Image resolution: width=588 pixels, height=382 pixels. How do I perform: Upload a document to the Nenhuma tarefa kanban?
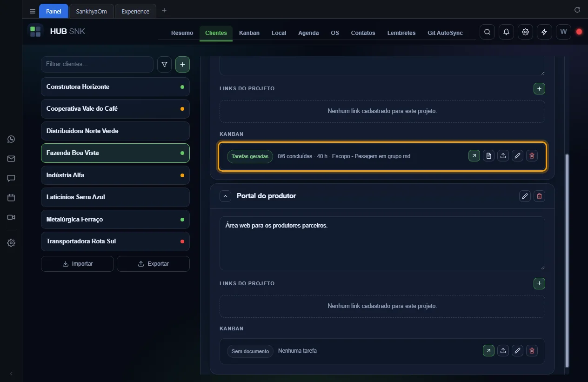pyautogui.click(x=503, y=351)
